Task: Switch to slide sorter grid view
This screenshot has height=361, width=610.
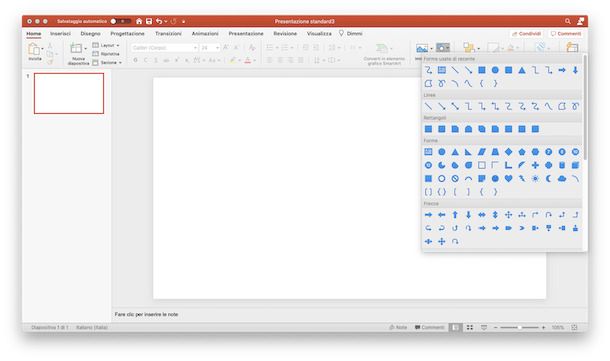Action: (470, 328)
